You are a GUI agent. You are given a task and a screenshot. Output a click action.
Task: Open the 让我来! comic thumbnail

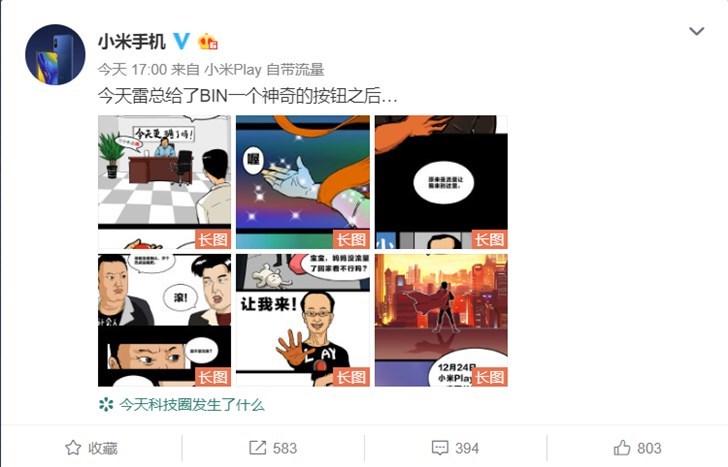(303, 320)
